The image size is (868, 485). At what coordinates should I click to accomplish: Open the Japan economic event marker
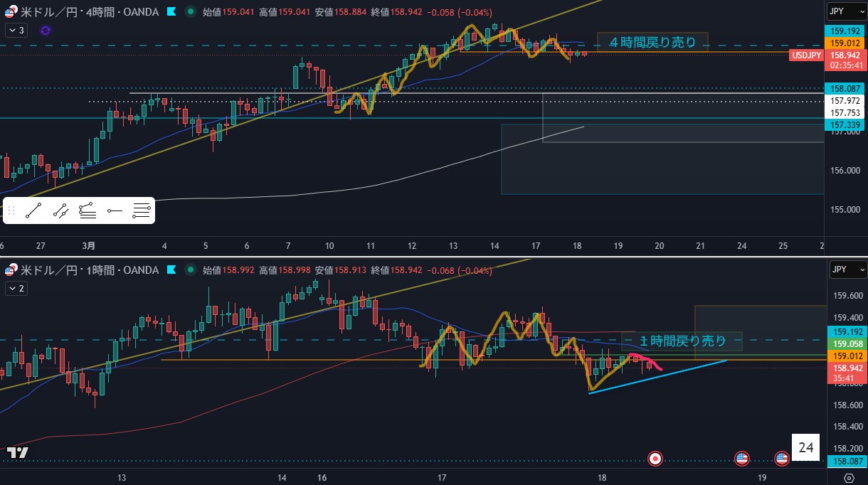[x=656, y=459]
